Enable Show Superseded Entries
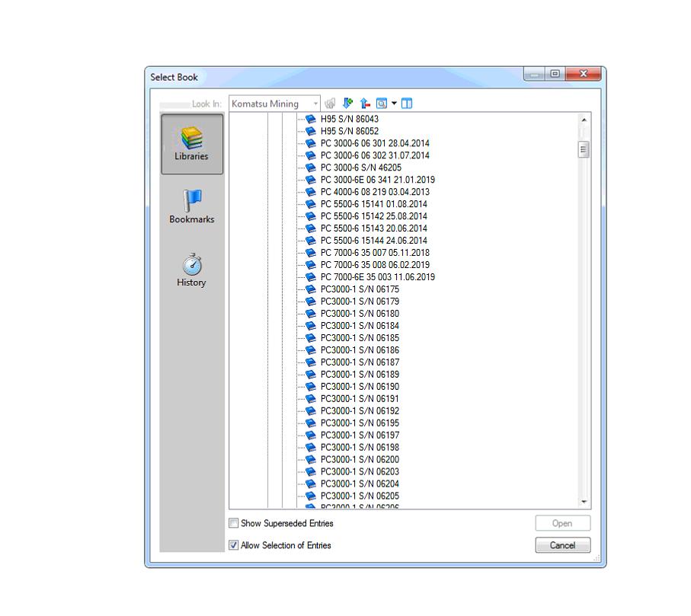 click(x=234, y=523)
